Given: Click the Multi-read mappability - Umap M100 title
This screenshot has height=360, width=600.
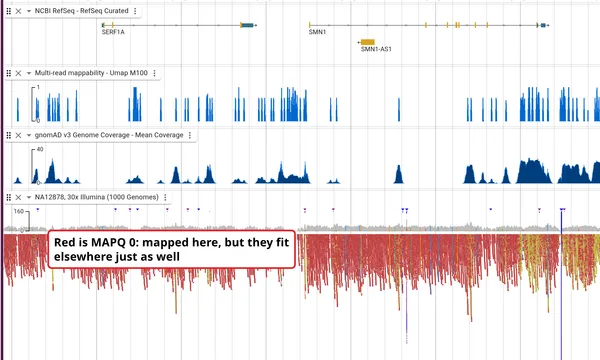Looking at the screenshot, I should (x=91, y=73).
